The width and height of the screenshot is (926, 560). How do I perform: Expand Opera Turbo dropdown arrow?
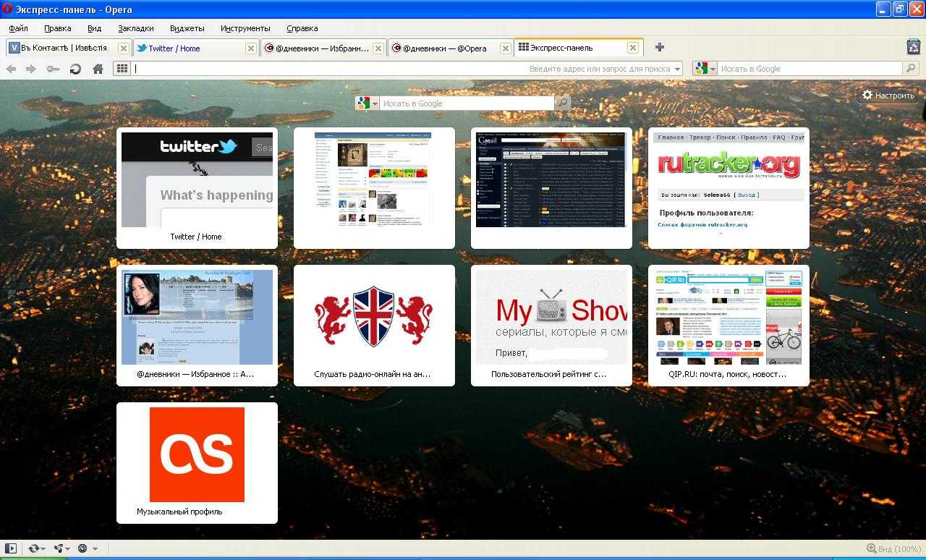pos(95,549)
